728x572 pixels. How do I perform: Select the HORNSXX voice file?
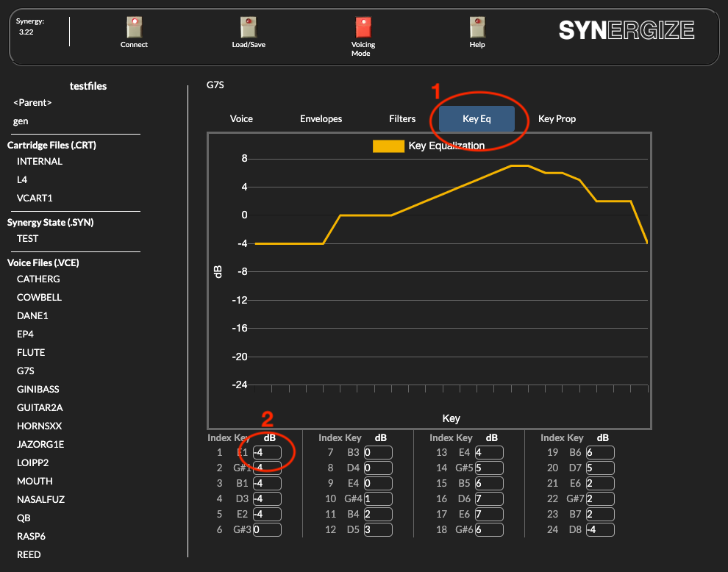tap(39, 426)
